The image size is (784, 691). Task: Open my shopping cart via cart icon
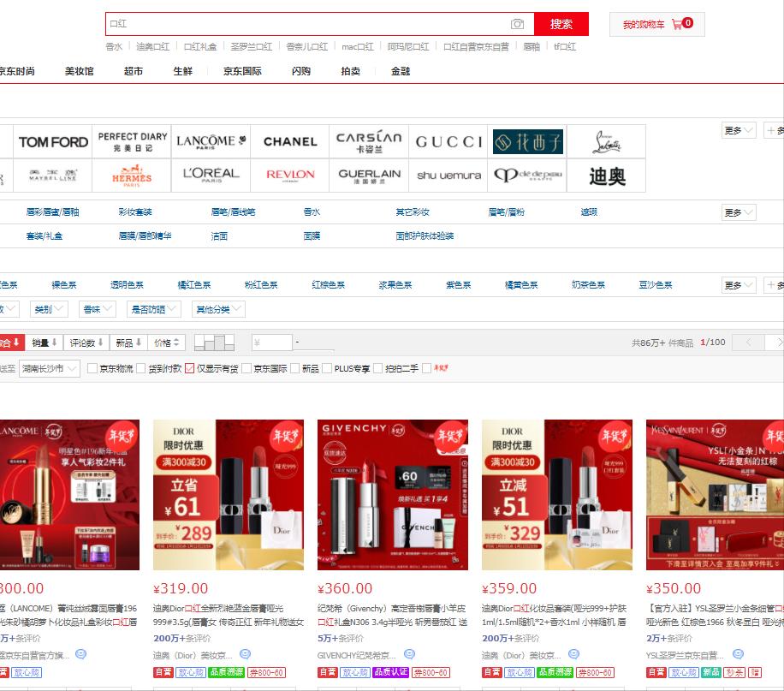point(680,24)
